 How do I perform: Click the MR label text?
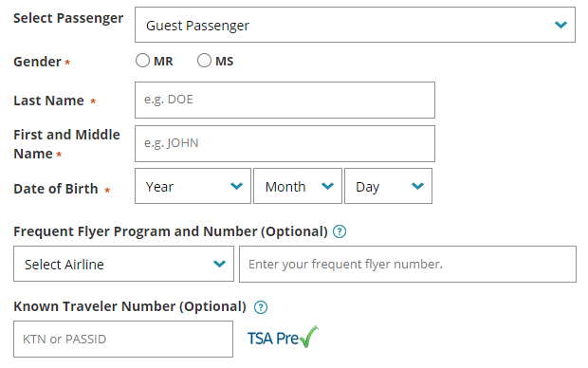pyautogui.click(x=163, y=61)
